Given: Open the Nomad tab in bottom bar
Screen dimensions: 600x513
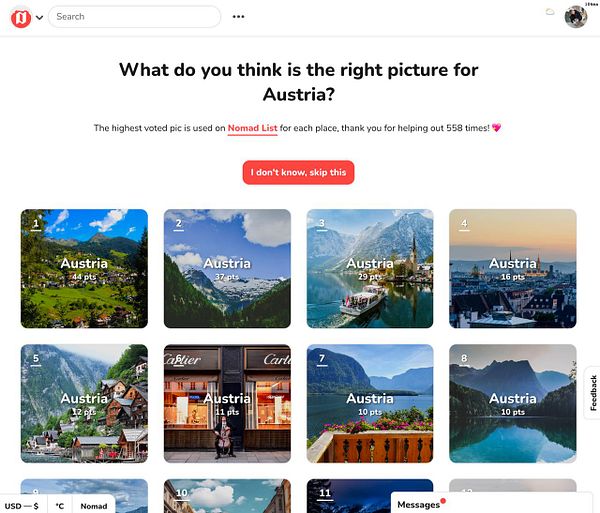Looking at the screenshot, I should (x=94, y=506).
